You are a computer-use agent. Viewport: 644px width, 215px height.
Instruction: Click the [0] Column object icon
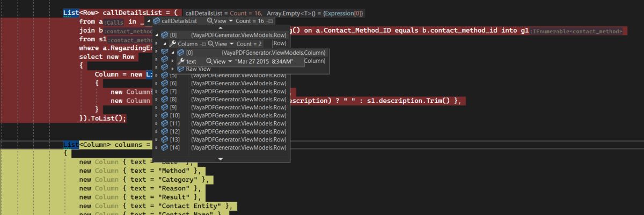pos(181,53)
